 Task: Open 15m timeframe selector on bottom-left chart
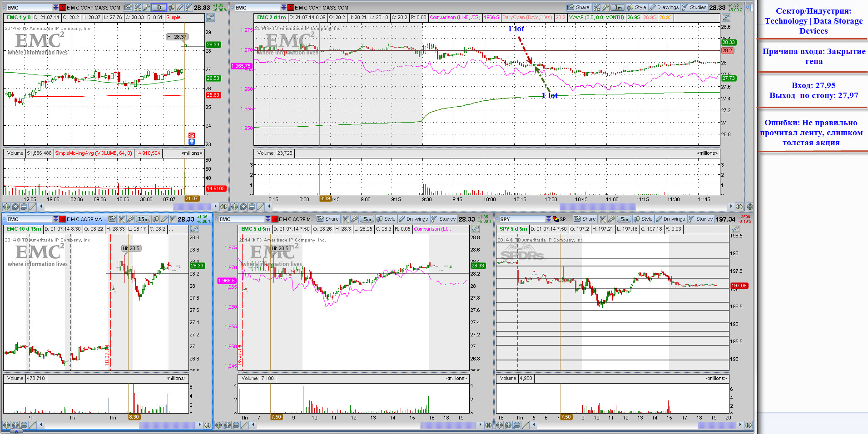[143, 219]
